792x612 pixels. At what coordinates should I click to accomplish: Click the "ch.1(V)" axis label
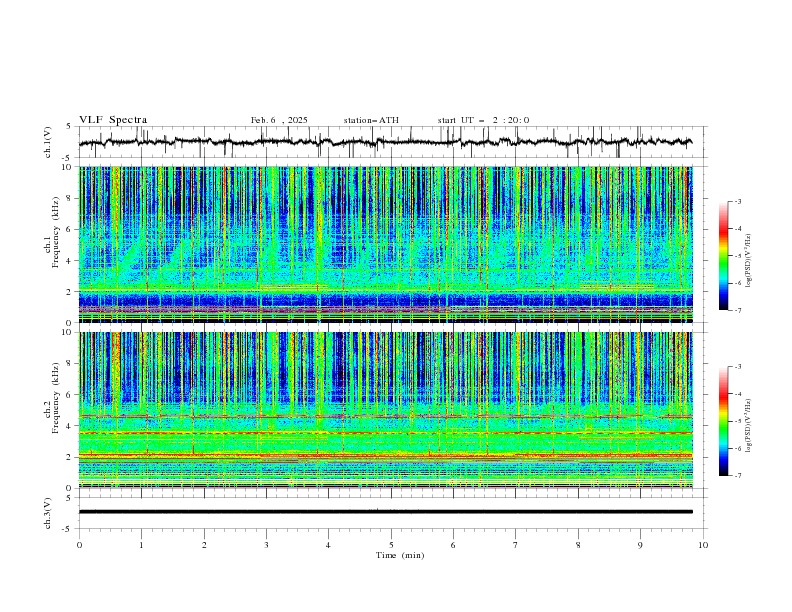(48, 142)
